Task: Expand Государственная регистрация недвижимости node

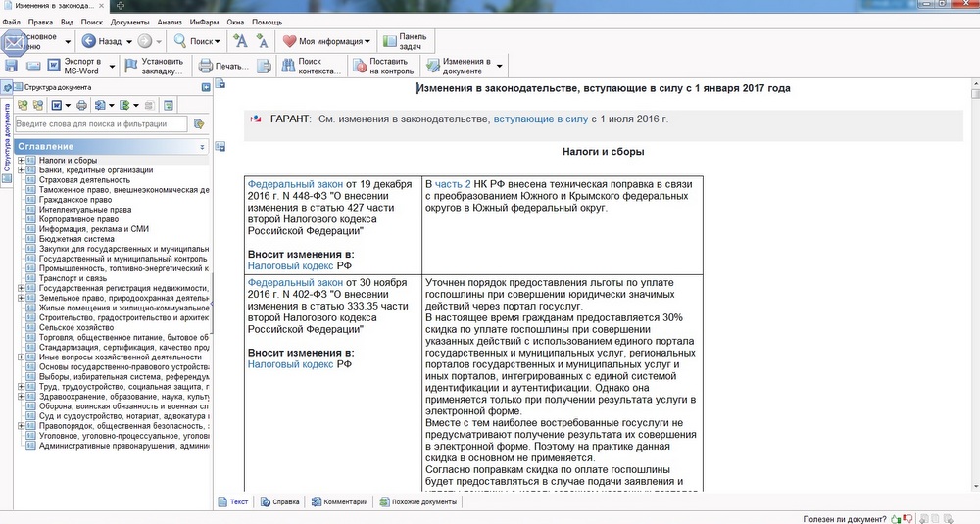Action: [x=21, y=289]
